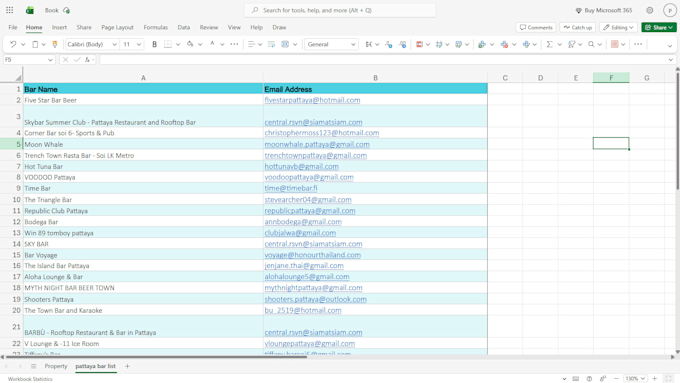Screen dimensions: 680x383
Task: Click the green Share button
Action: 659,27
